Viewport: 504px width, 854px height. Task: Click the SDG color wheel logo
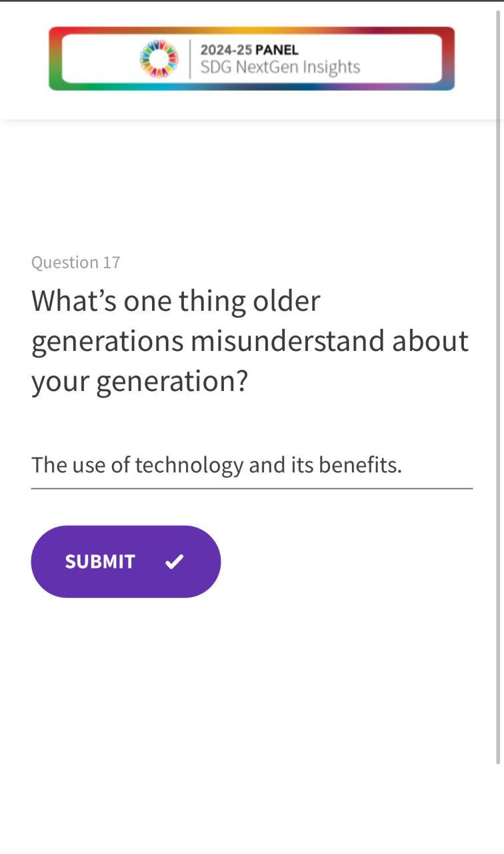(x=159, y=59)
